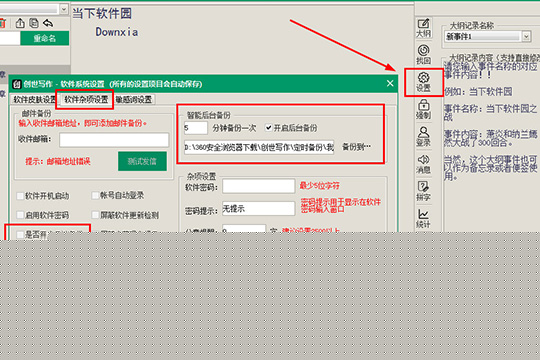Click the export upload arrow toolbar icon

[x=20, y=23]
